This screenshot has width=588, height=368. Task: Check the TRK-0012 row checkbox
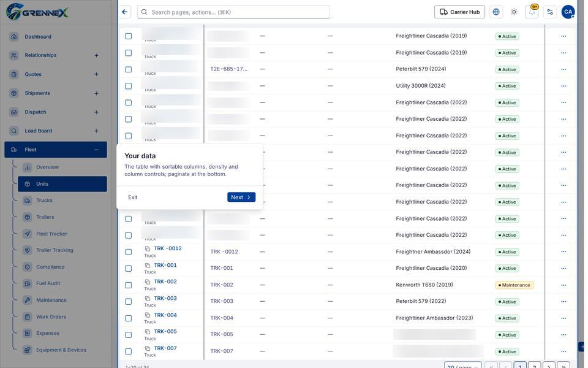click(x=128, y=251)
